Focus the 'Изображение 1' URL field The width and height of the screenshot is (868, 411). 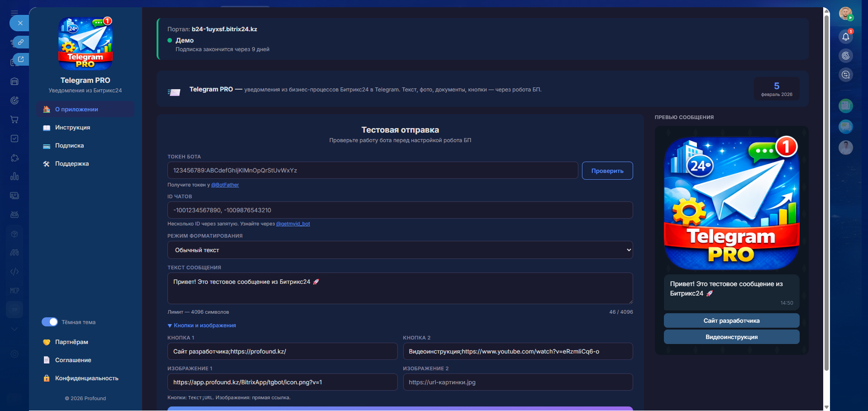(282, 382)
